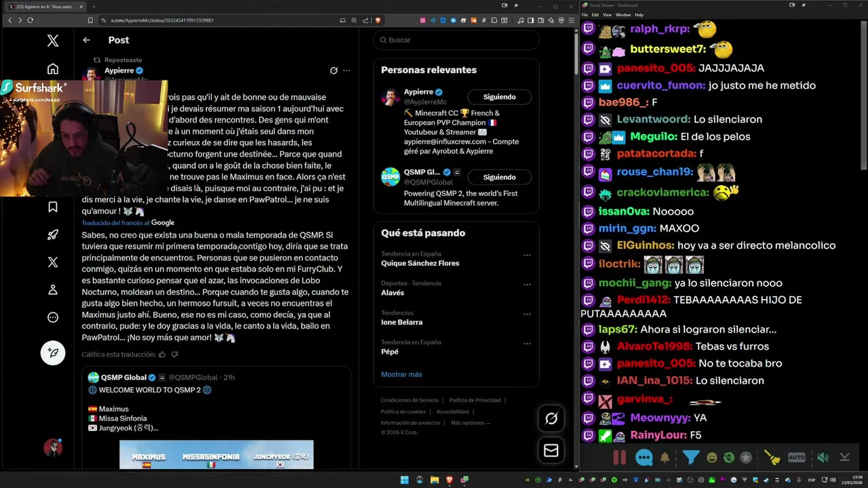The height and width of the screenshot is (488, 868).
Task: Open File menu in Social Stream
Action: tap(585, 14)
